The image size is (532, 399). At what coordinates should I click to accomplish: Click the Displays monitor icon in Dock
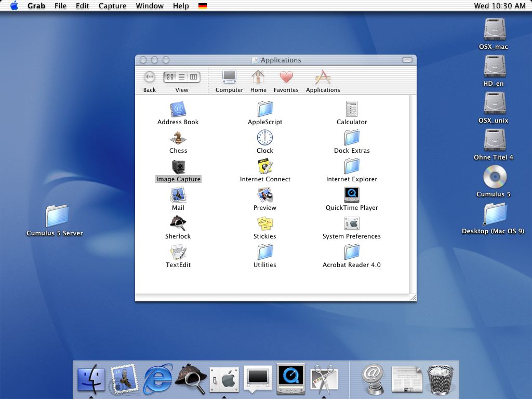tap(258, 379)
